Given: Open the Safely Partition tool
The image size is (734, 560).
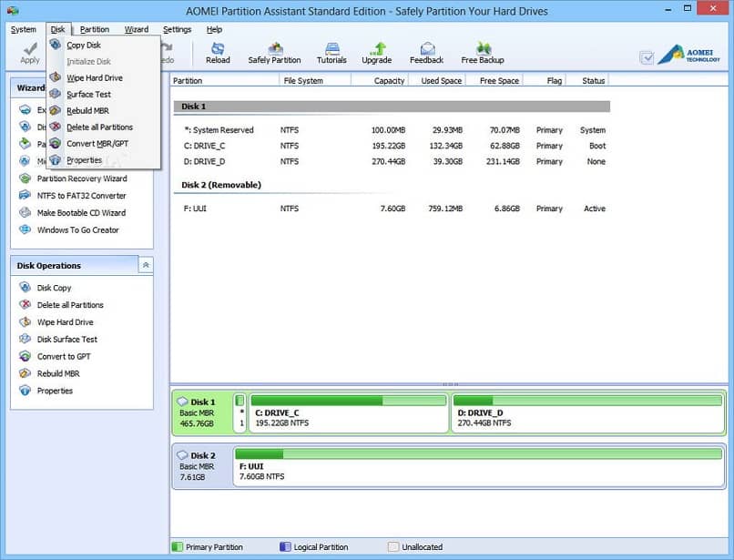Looking at the screenshot, I should [274, 52].
